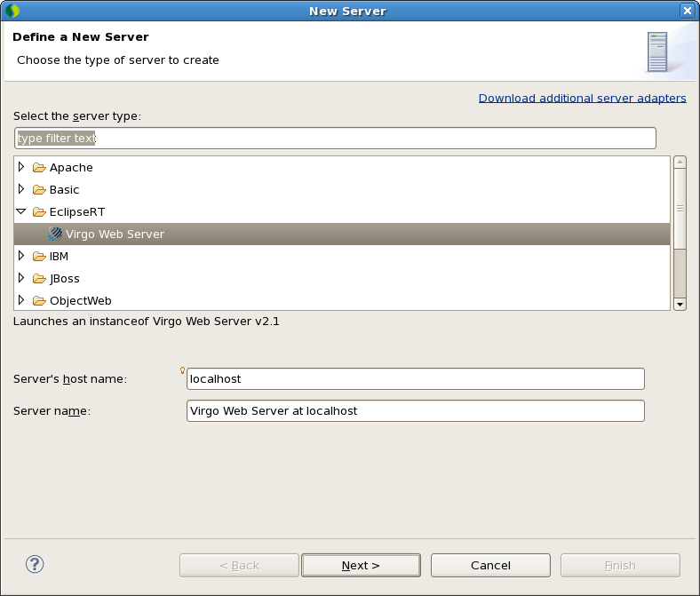The height and width of the screenshot is (596, 700).
Task: Click the EclipseRT folder icon
Action: 39,211
